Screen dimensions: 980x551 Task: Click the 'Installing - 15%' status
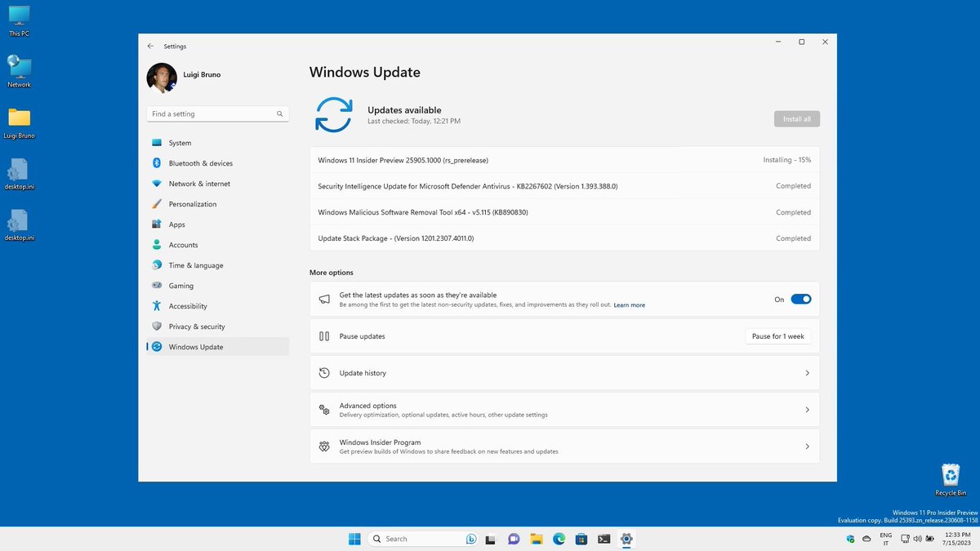pos(787,160)
